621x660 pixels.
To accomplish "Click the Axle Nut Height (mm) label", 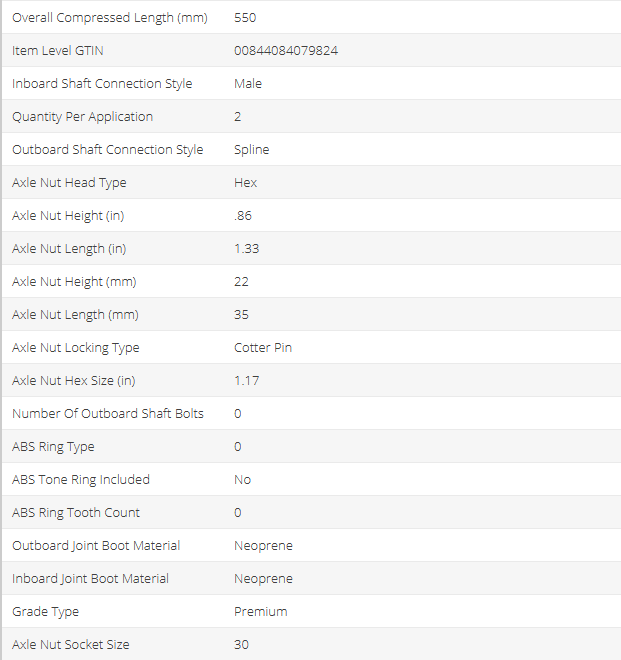I will click(73, 281).
